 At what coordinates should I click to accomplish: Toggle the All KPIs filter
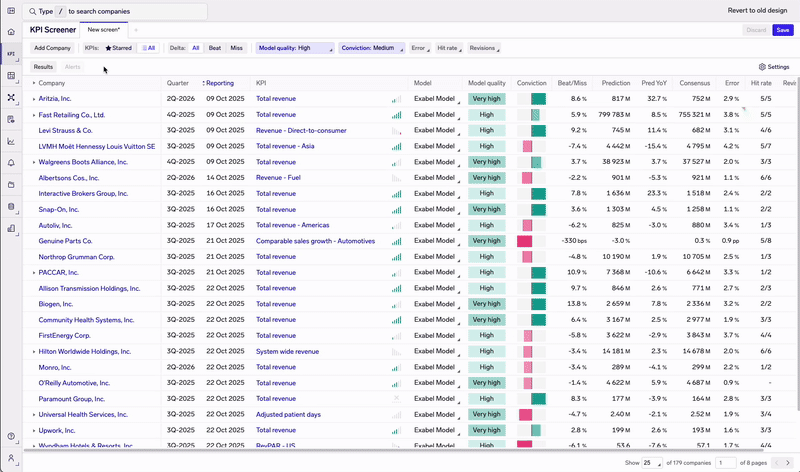[148, 48]
